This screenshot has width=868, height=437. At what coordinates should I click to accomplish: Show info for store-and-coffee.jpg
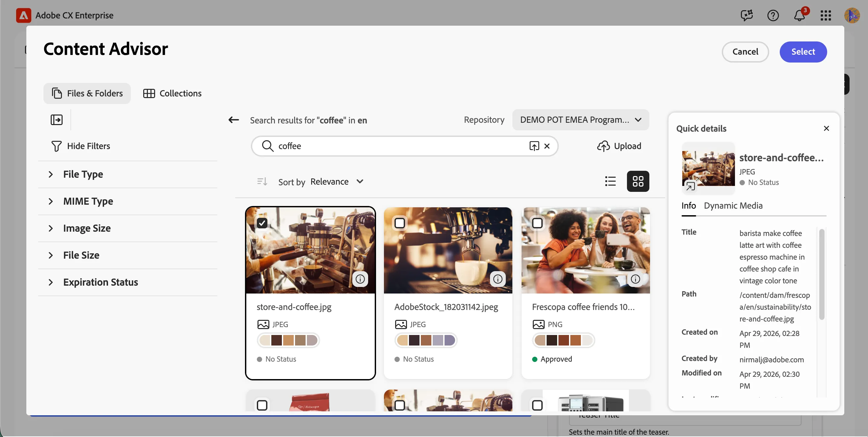(360, 279)
